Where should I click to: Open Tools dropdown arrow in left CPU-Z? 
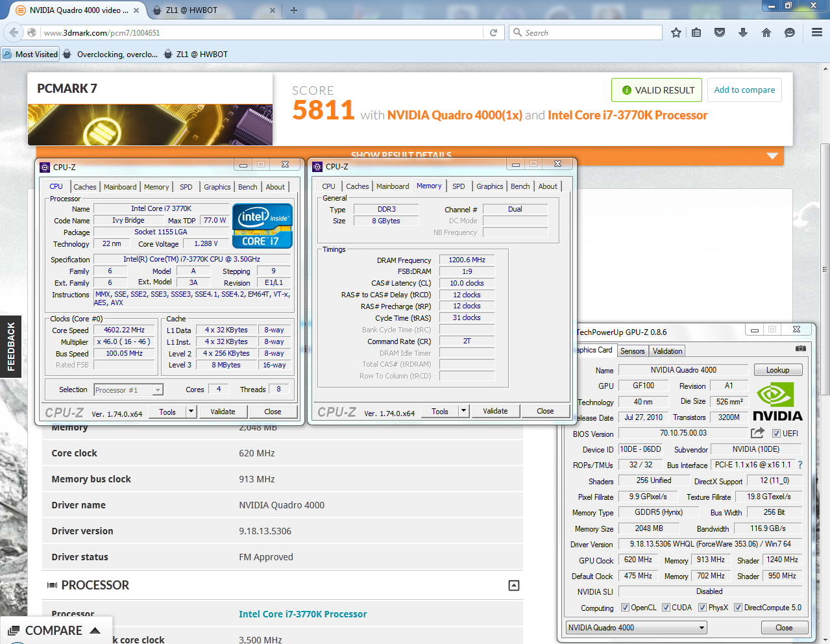191,412
